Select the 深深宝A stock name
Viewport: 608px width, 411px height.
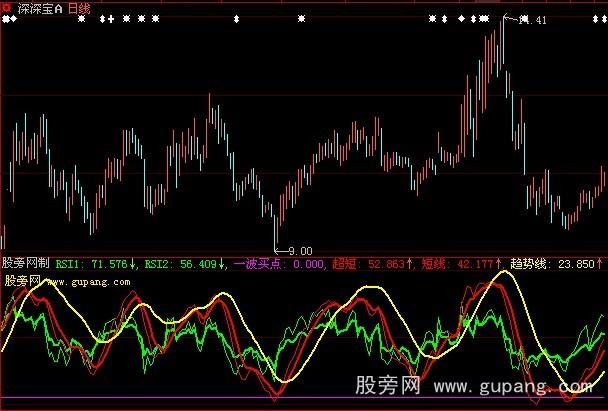40,9
